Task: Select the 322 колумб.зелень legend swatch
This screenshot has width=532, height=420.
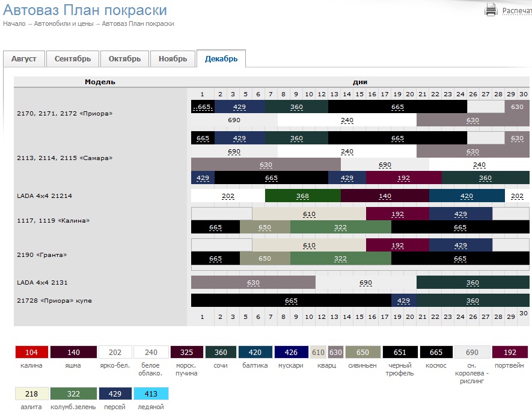Action: pyautogui.click(x=73, y=394)
